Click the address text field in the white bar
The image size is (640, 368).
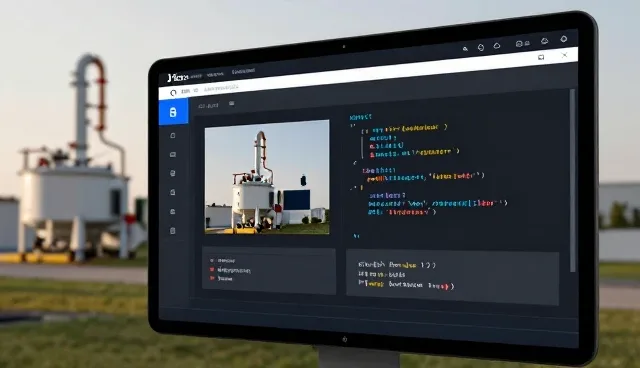point(221,88)
